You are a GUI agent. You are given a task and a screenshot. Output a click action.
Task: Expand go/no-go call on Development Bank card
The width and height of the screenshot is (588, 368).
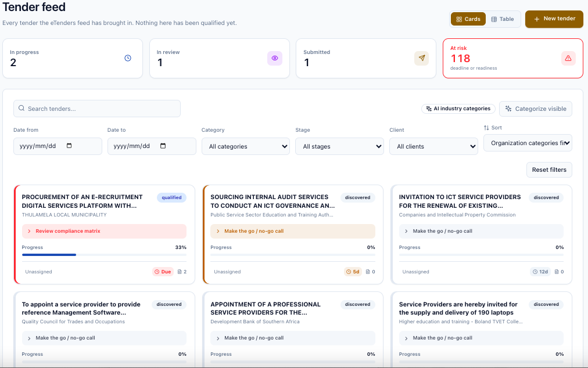click(x=292, y=338)
